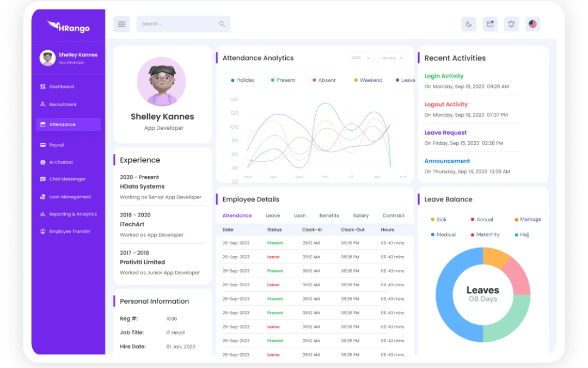
Task: Toggle dark mode moon icon
Action: pos(469,24)
